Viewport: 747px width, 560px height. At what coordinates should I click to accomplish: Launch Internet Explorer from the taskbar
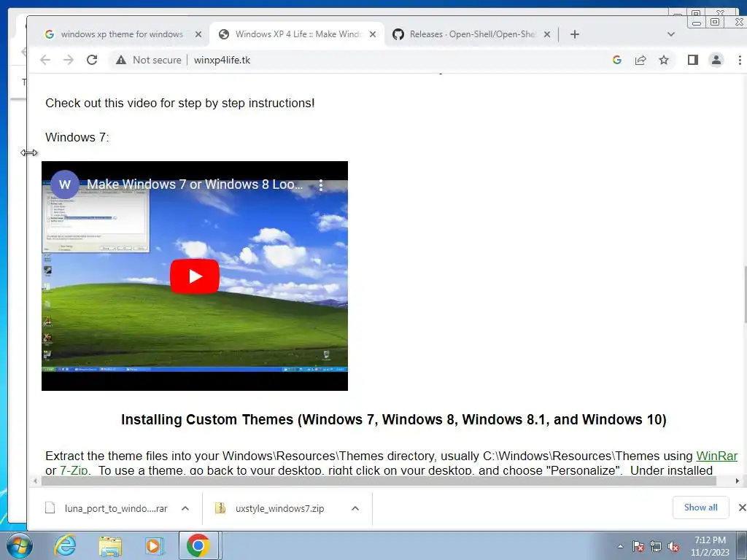coord(65,545)
